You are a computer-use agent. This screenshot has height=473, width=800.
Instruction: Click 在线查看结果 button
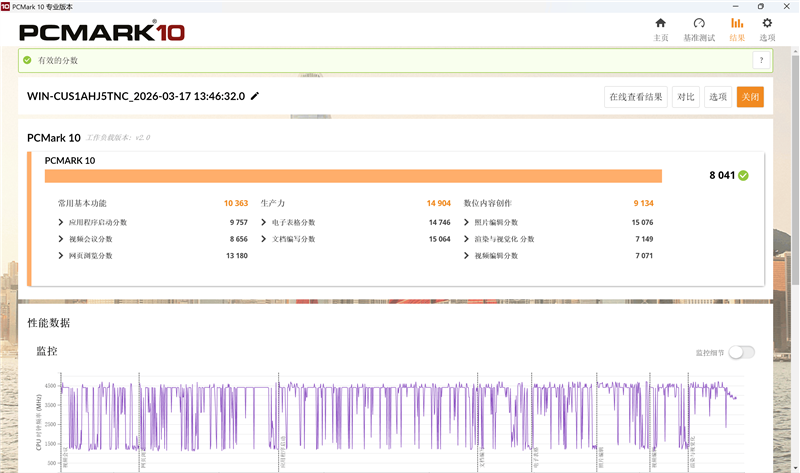pos(637,97)
